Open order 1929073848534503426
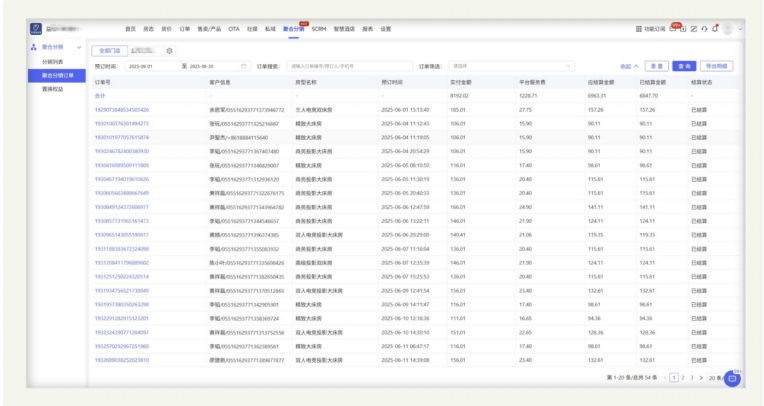This screenshot has width=764, height=406. [x=122, y=110]
